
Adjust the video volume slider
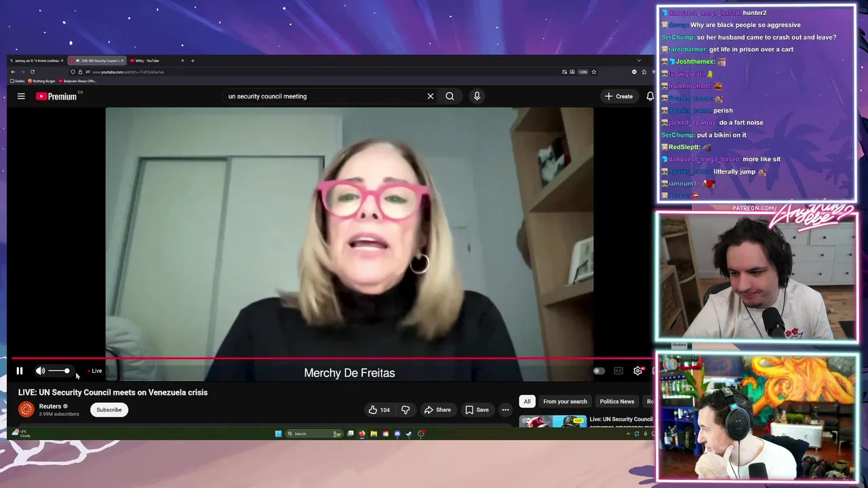pyautogui.click(x=59, y=371)
